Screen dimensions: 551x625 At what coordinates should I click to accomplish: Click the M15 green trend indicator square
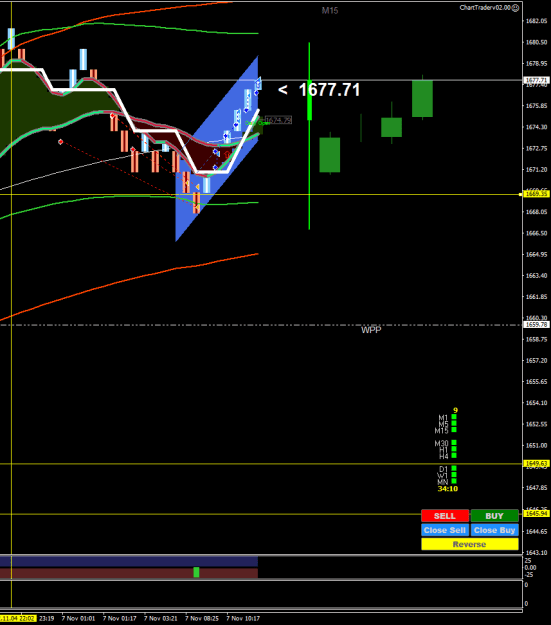click(454, 430)
